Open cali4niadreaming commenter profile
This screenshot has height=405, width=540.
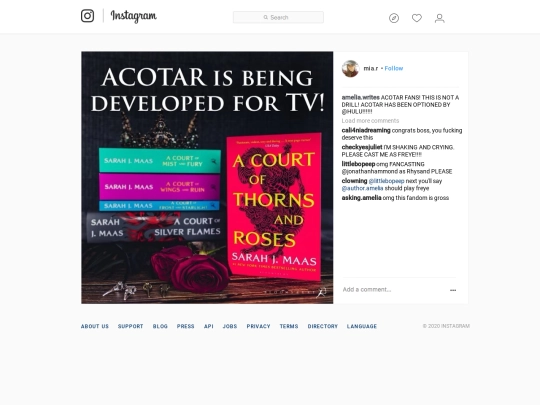(x=366, y=130)
